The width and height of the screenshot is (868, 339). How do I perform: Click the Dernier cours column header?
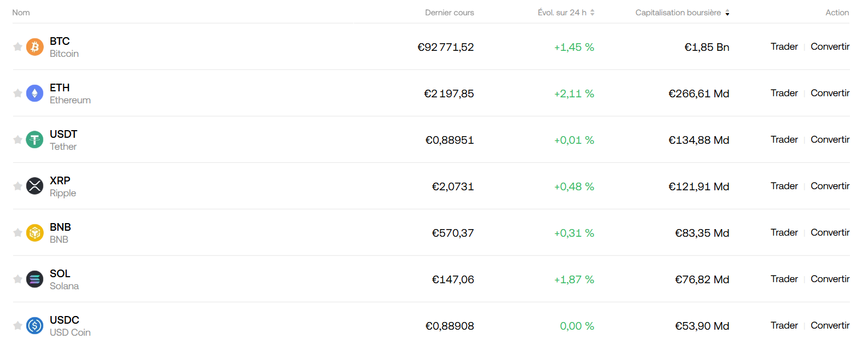click(x=449, y=13)
